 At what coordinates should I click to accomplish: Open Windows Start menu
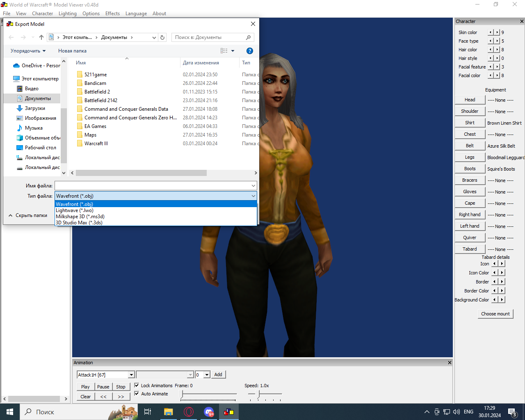[x=10, y=412]
